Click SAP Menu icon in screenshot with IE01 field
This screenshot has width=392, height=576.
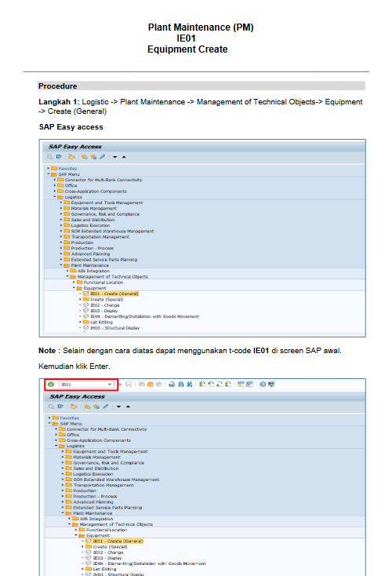pos(60,406)
